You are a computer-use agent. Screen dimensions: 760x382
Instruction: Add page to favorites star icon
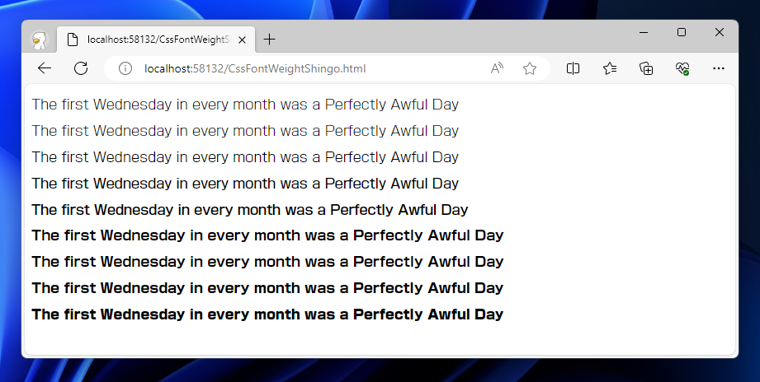(530, 68)
